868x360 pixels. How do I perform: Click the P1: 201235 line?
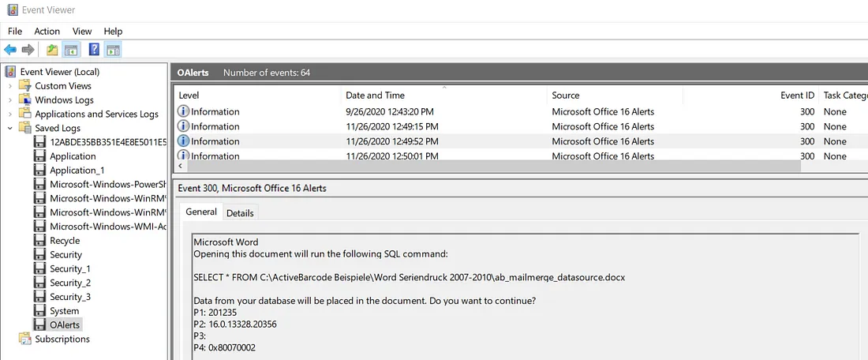pos(216,313)
